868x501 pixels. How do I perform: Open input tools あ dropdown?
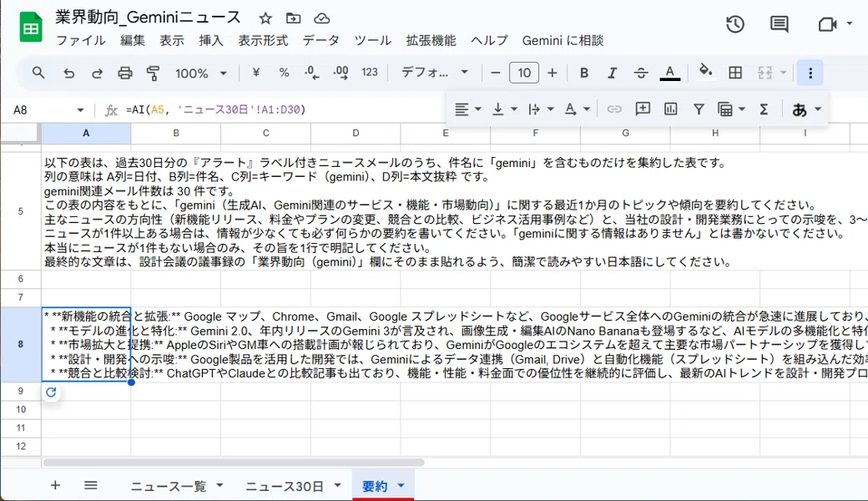pos(805,109)
